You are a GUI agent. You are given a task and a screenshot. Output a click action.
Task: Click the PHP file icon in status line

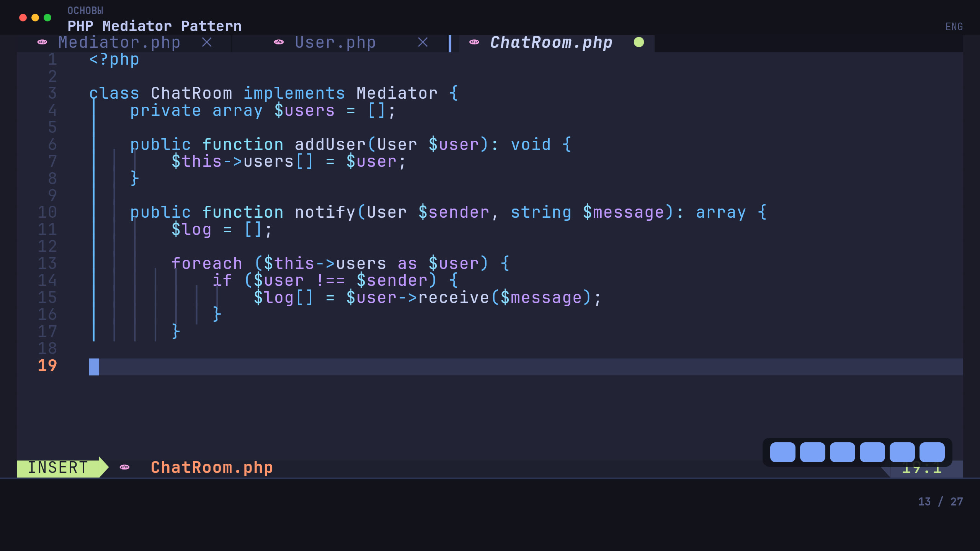coord(124,467)
